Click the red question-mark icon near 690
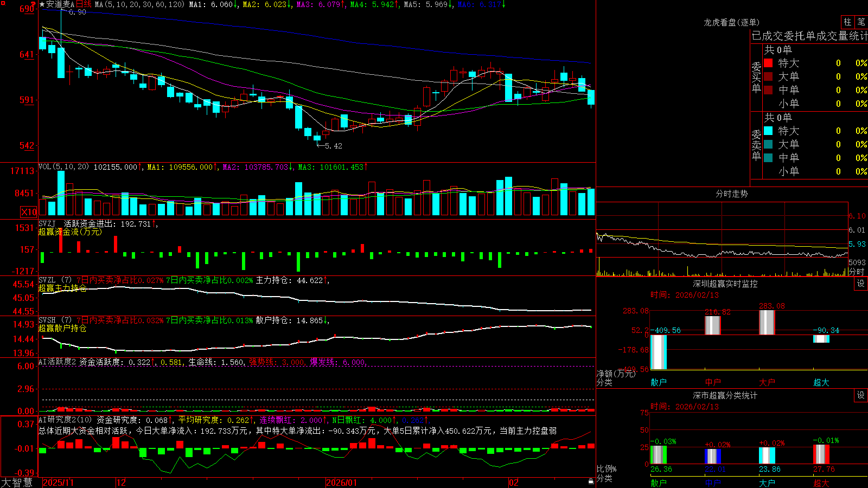This screenshot has width=868, height=488. tap(34, 5)
